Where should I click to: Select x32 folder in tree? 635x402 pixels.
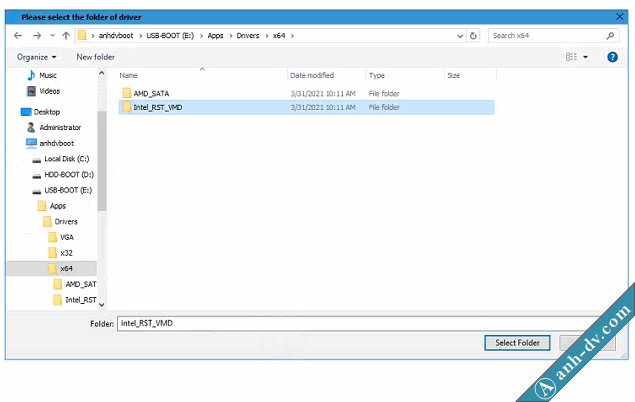click(66, 253)
